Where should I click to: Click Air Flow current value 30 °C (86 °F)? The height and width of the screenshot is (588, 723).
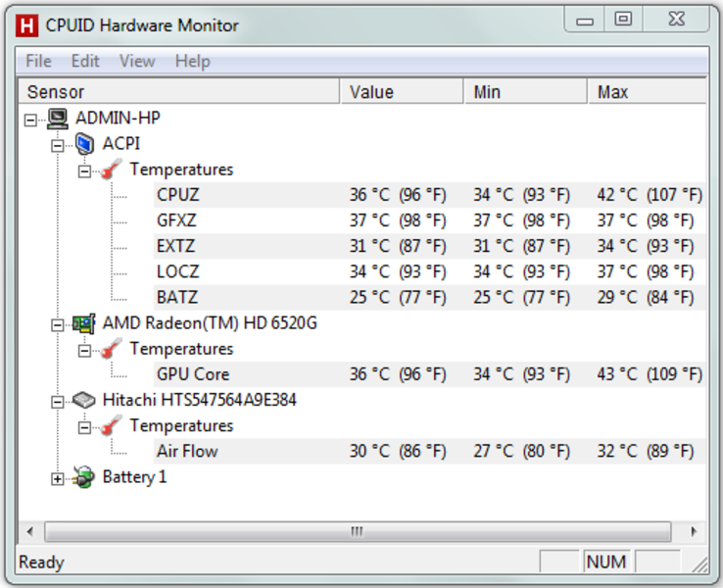[x=398, y=451]
